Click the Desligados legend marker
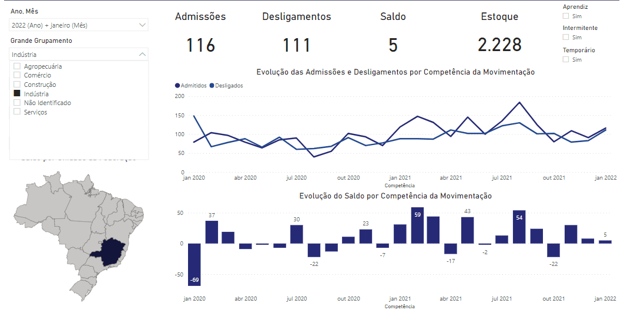This screenshot has height=310, width=644. pyautogui.click(x=212, y=86)
